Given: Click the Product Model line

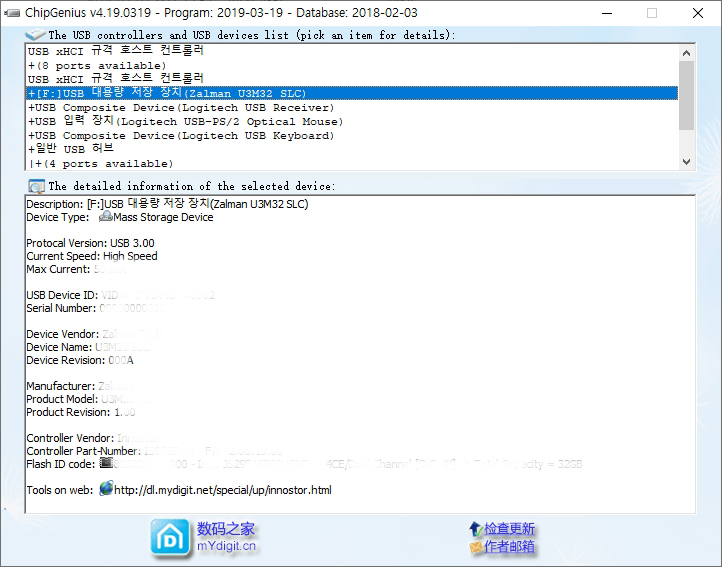Looking at the screenshot, I should (90, 399).
